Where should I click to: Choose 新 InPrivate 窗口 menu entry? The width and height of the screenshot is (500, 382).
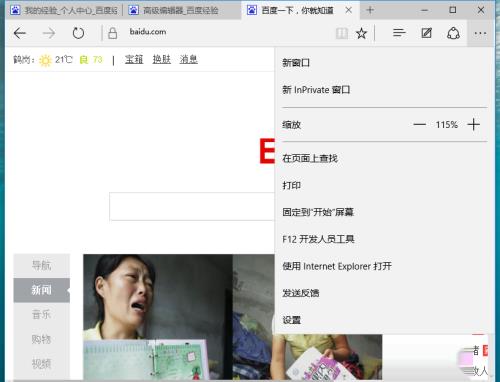(316, 90)
